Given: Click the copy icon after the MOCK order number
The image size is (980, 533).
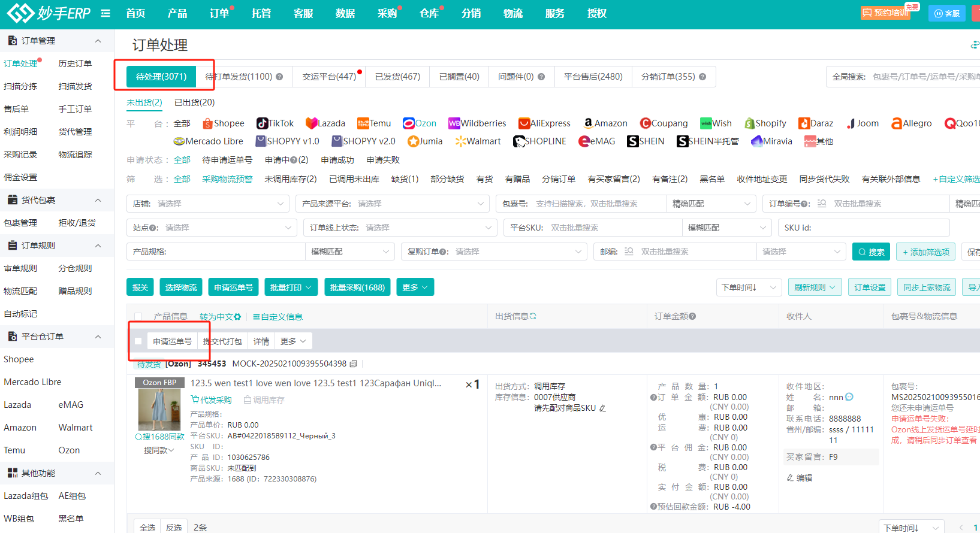Looking at the screenshot, I should (x=354, y=364).
